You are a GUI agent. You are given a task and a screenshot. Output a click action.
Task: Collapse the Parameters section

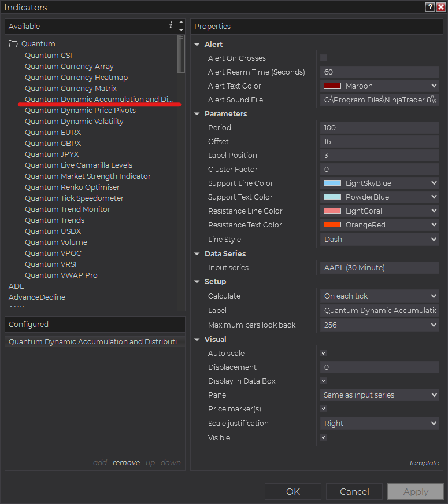pyautogui.click(x=197, y=114)
